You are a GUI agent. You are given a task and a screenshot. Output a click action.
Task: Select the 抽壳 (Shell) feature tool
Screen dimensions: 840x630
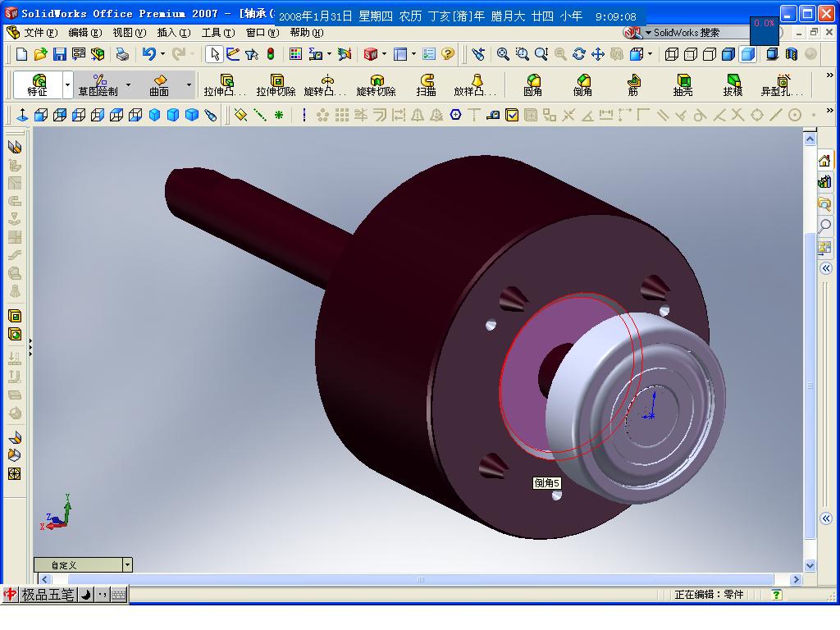(683, 85)
